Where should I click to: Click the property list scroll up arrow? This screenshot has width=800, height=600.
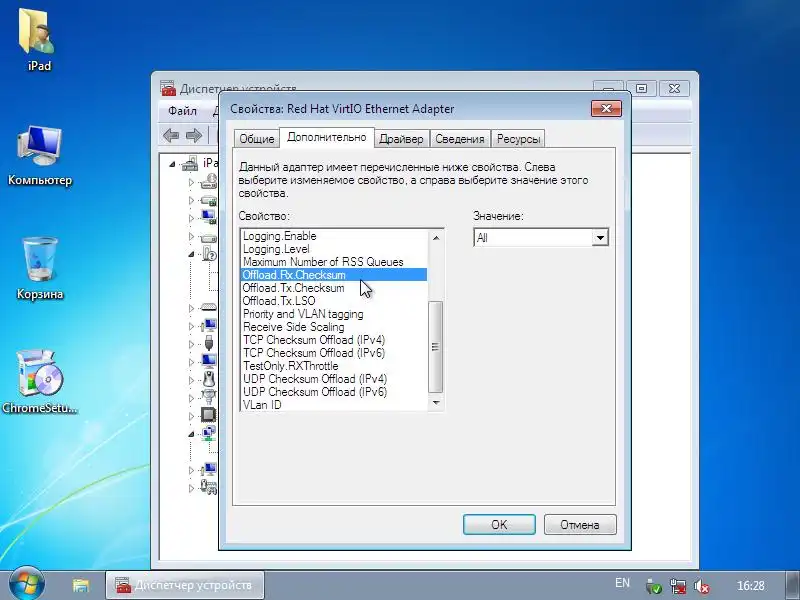tap(436, 238)
